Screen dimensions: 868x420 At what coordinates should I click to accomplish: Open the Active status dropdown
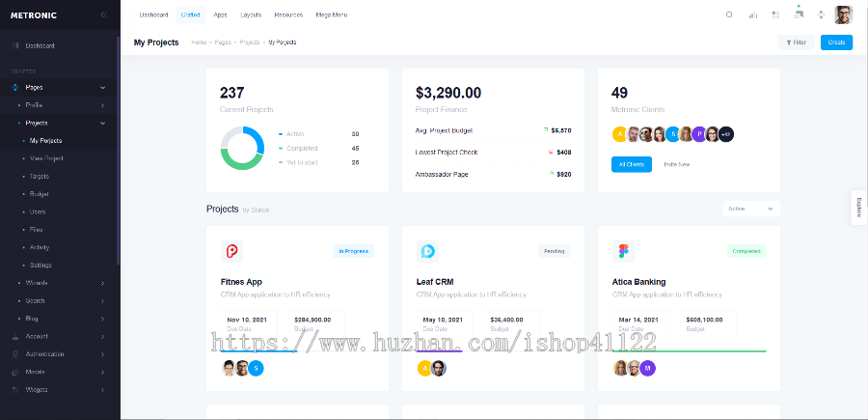coord(751,209)
